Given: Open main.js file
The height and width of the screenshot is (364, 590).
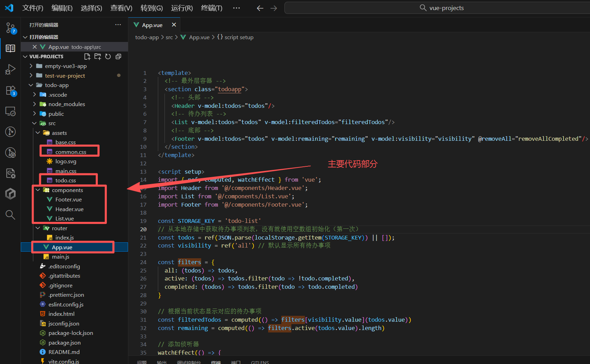Looking at the screenshot, I should pyautogui.click(x=61, y=257).
